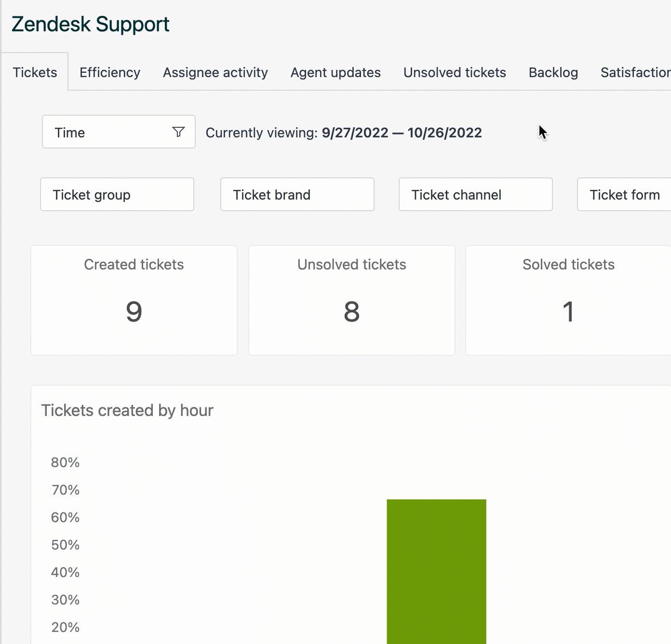Select the Tickets tab

click(x=35, y=72)
